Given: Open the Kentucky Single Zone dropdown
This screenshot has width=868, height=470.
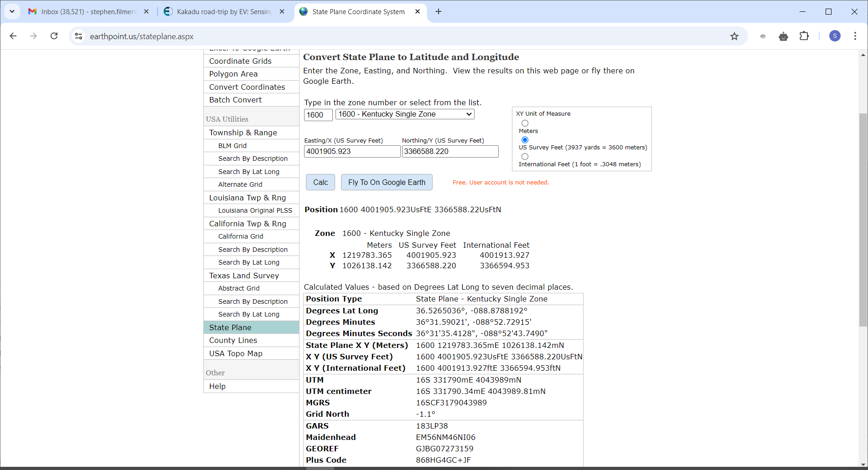Looking at the screenshot, I should pyautogui.click(x=404, y=114).
